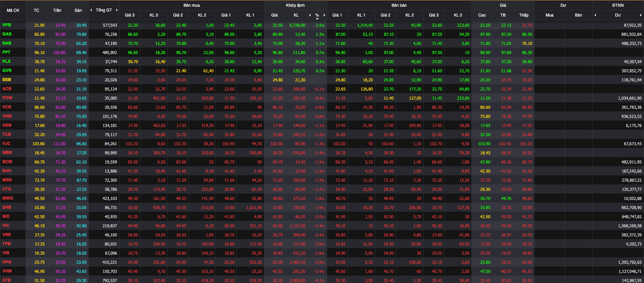Viewport: 644px width, 283px height.
Task: Click the ĐTNN group header
Action: tap(618, 5)
